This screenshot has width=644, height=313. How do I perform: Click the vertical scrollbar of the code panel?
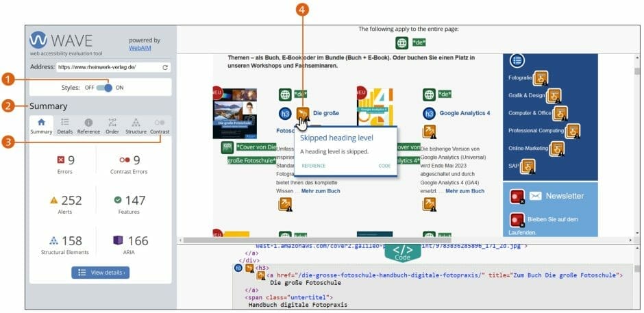pos(636,268)
